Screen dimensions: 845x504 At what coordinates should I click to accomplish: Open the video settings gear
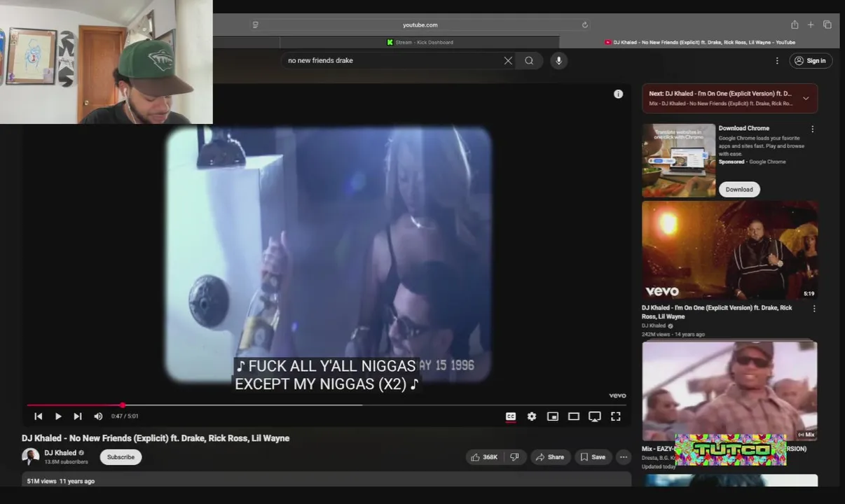coord(532,416)
